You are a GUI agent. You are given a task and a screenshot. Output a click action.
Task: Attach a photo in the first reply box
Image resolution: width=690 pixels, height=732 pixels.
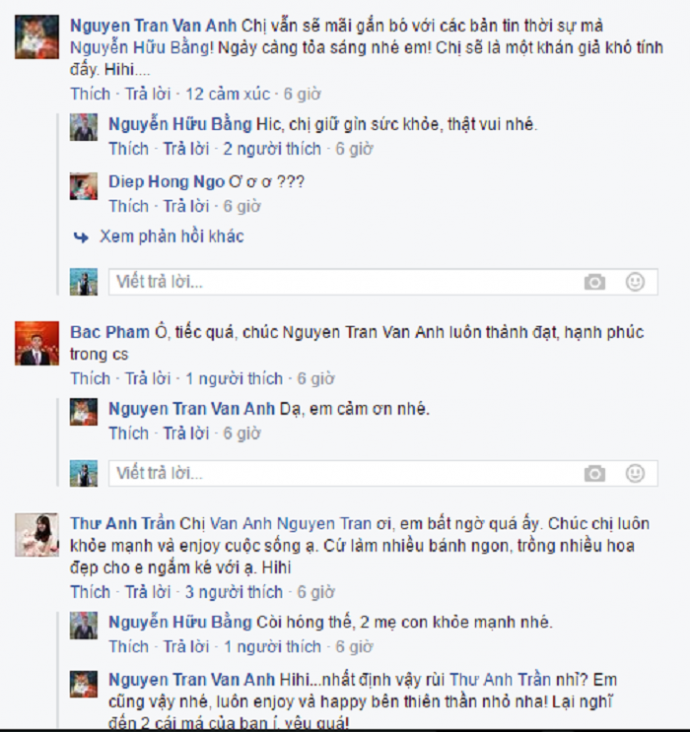[x=594, y=282]
